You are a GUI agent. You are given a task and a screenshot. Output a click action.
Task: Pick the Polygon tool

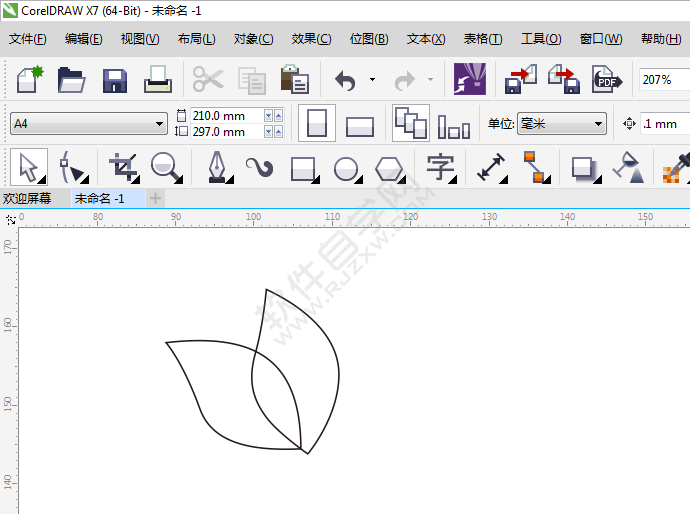point(389,167)
